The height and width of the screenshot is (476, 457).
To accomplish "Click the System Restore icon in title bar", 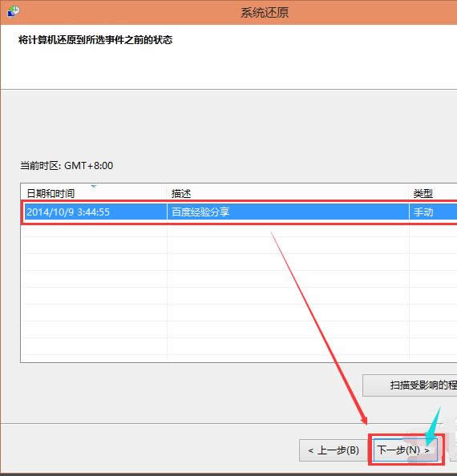I will pyautogui.click(x=14, y=12).
